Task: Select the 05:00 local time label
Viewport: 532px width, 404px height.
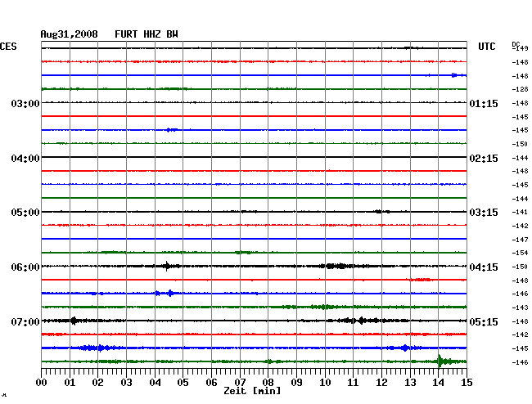Action: tap(25, 213)
